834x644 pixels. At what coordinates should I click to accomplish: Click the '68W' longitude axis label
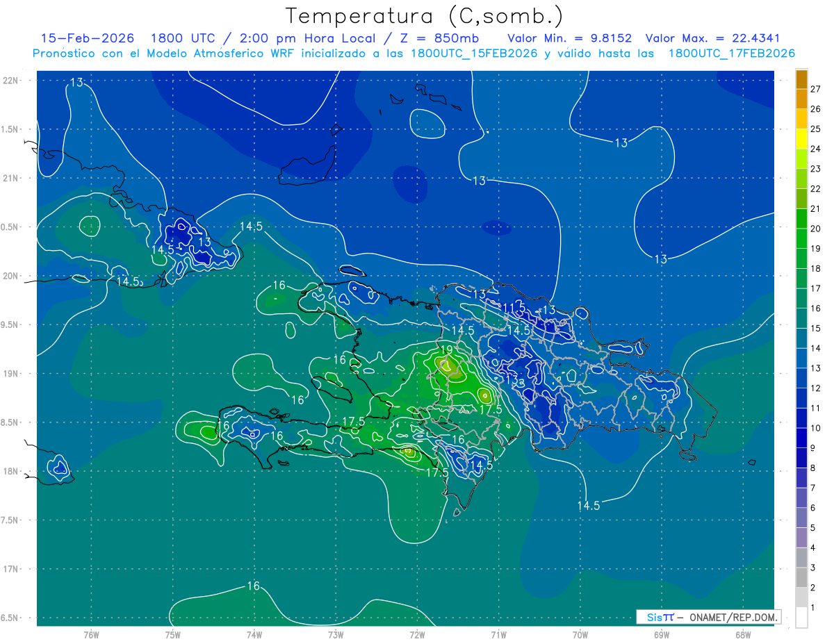tap(743, 635)
